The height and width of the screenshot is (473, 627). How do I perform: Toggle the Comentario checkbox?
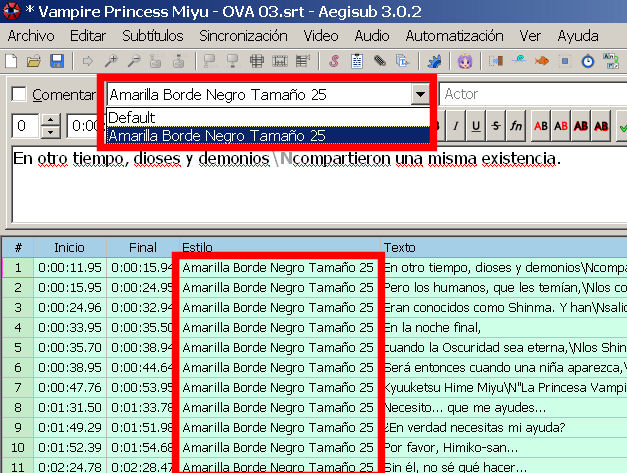pyautogui.click(x=19, y=95)
